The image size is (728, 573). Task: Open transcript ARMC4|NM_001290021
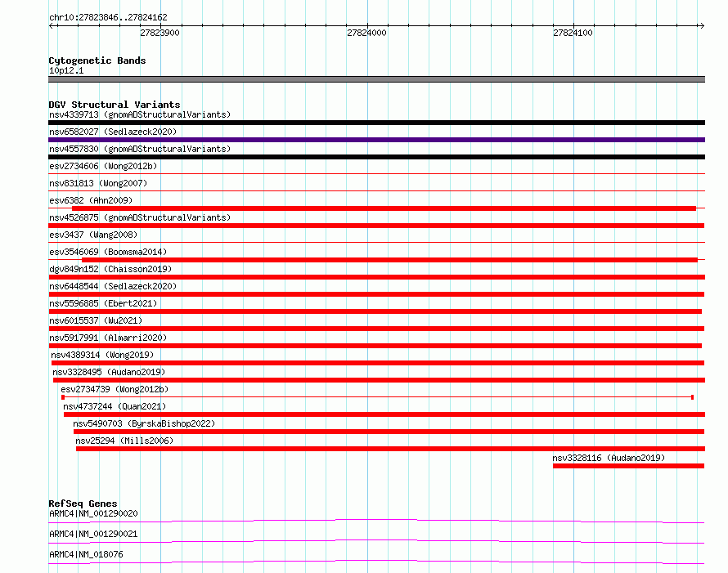point(93,534)
